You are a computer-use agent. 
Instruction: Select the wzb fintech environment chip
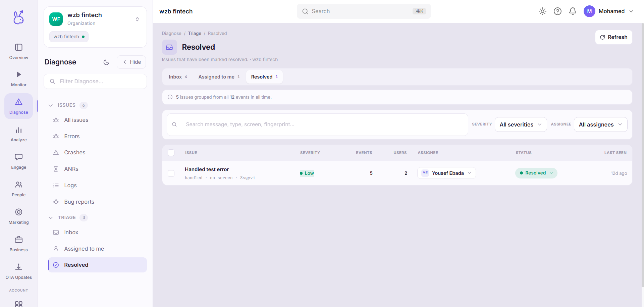coord(69,37)
